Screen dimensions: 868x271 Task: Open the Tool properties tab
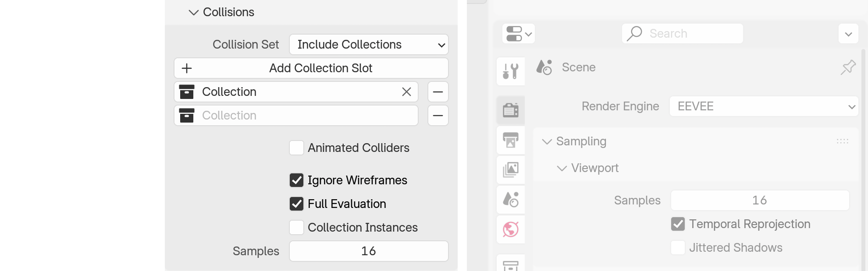click(x=511, y=71)
